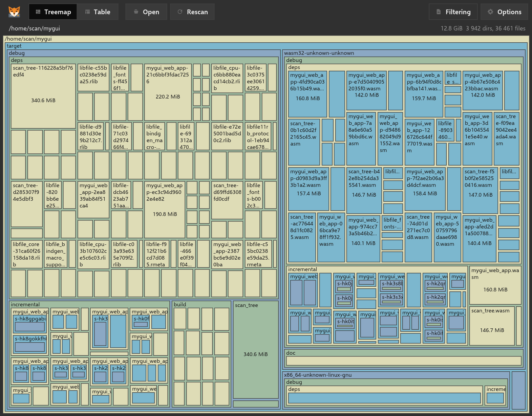This screenshot has height=416, width=532.
Task: Select the mygui_web_app-21c6bbf3fdac7256 220.2 MiB block
Action: [168, 92]
